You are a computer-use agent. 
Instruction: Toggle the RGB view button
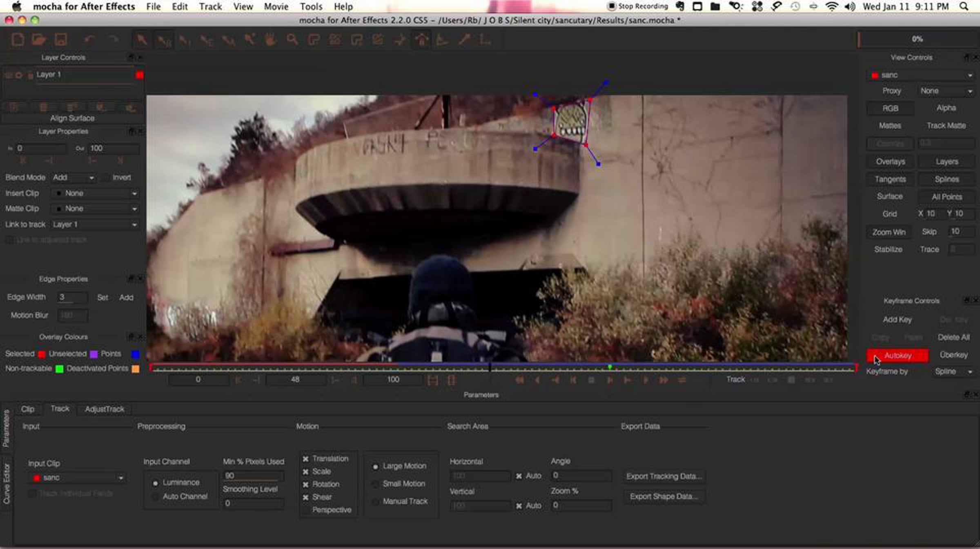[x=890, y=109]
